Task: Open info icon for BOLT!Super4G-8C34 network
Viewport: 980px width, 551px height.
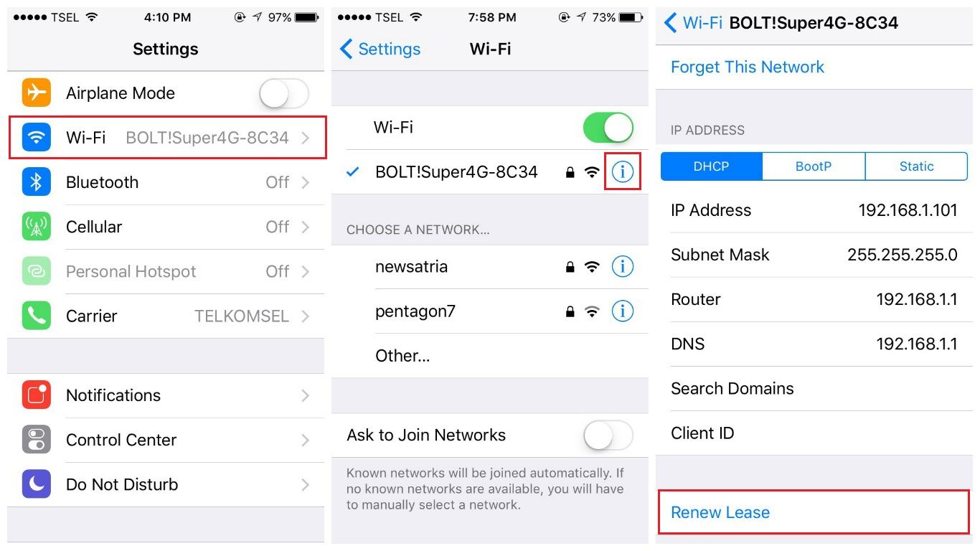Action: [623, 172]
